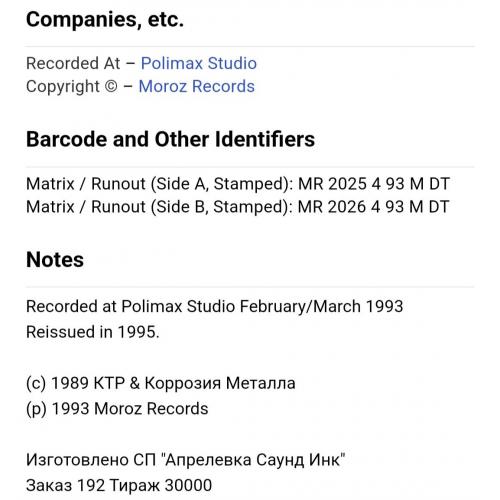500x500 pixels.
Task: Click the Reissued in 1995 note
Action: click(x=93, y=332)
